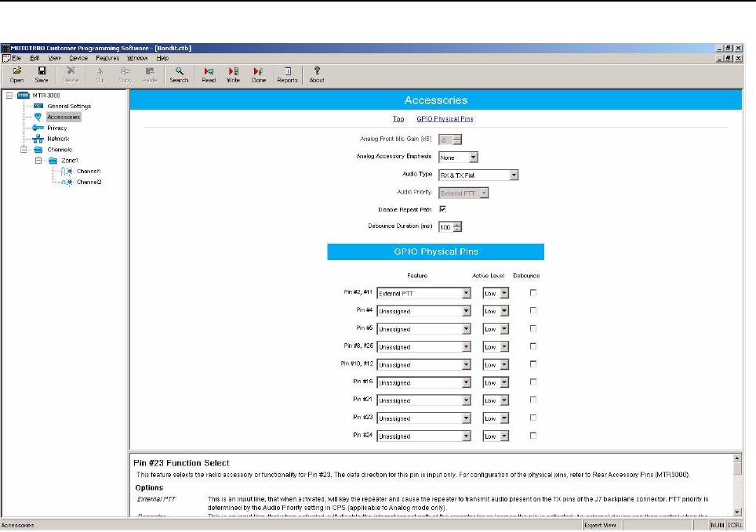
Task: Open Pin #23 Feature dropdown
Action: [467, 418]
